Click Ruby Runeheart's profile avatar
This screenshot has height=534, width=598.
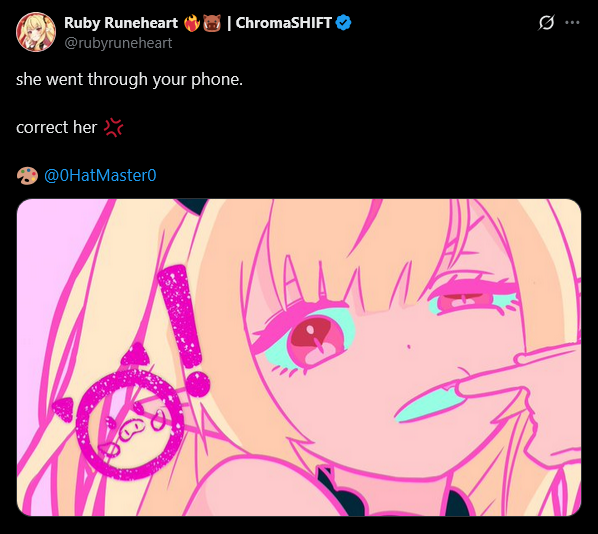(36, 32)
